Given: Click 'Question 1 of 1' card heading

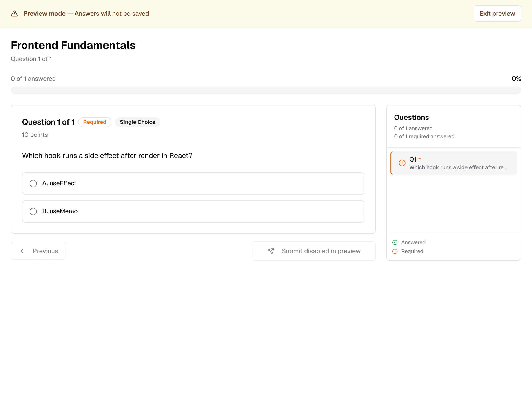Looking at the screenshot, I should [48, 122].
